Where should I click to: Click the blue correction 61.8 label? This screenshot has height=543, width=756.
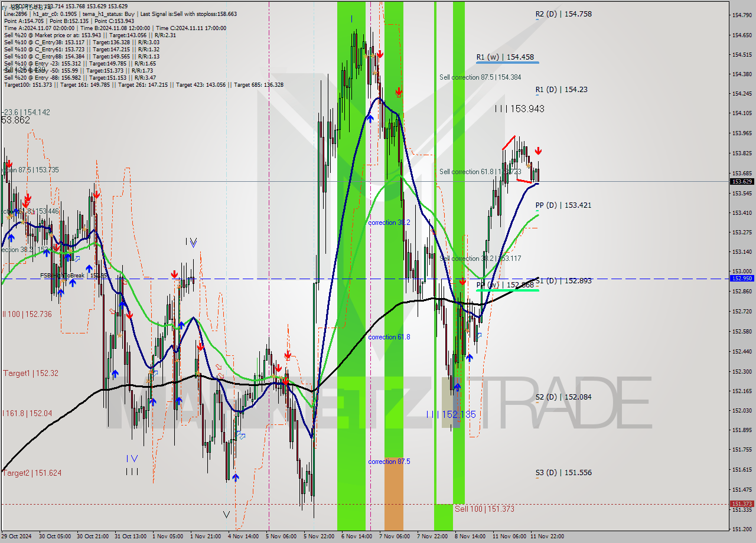coord(389,337)
